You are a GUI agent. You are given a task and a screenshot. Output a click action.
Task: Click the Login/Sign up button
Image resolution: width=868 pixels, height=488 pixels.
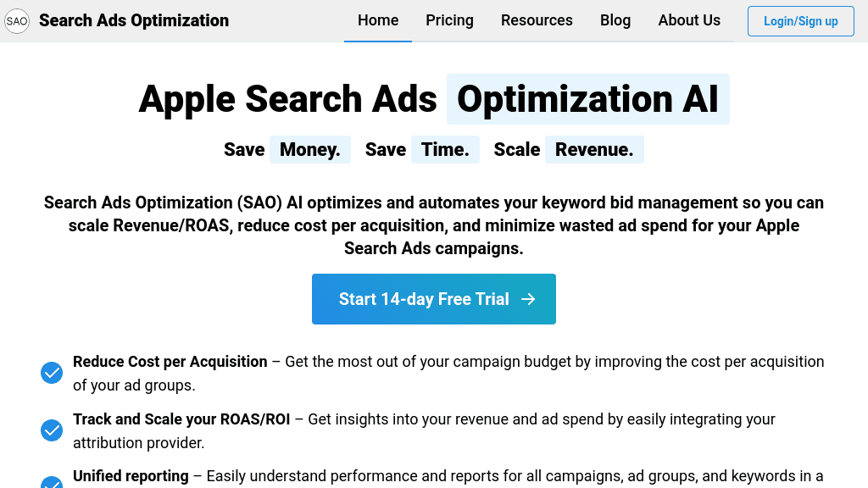[800, 20]
